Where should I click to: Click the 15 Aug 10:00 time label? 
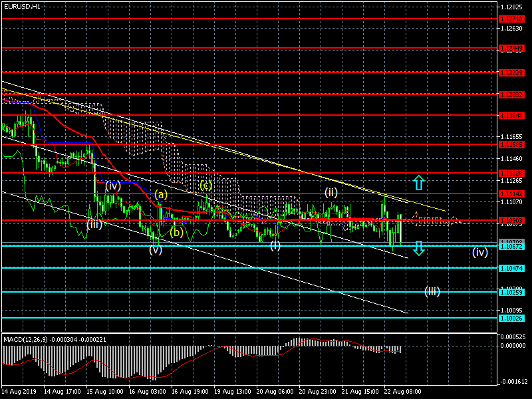(x=105, y=392)
